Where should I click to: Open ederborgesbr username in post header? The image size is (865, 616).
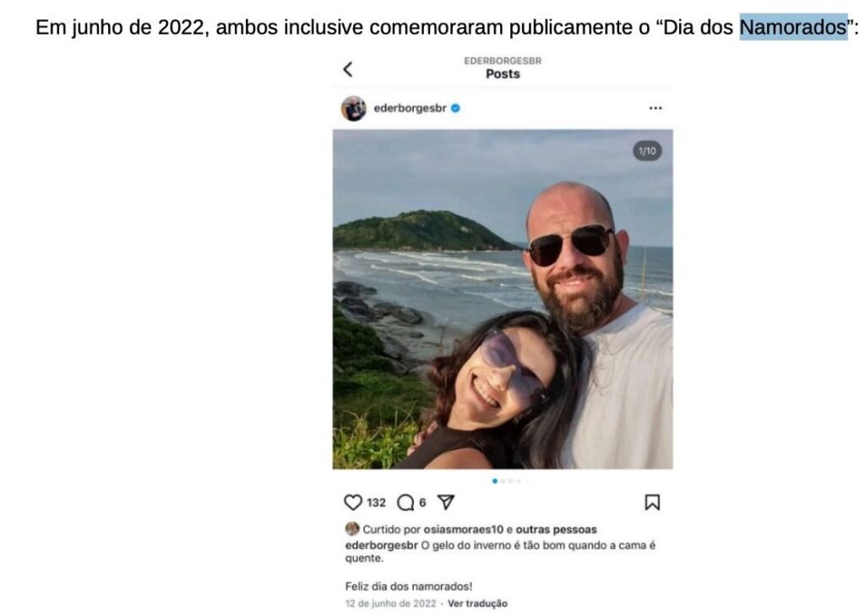[x=410, y=108]
